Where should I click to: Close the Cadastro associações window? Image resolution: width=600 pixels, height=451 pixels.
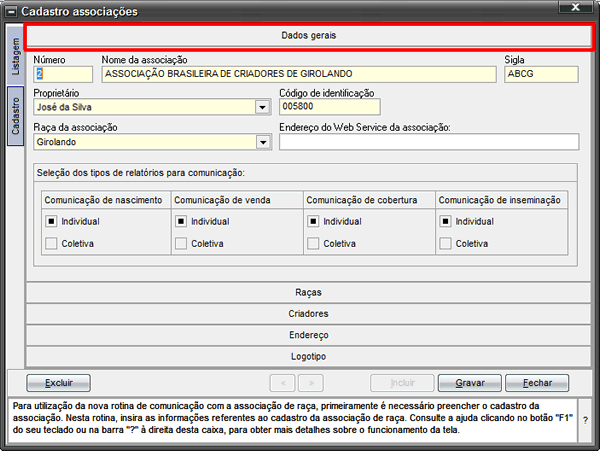point(576,7)
